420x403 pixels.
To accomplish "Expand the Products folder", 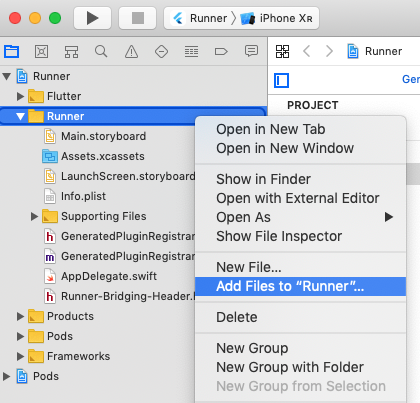I will (21, 316).
